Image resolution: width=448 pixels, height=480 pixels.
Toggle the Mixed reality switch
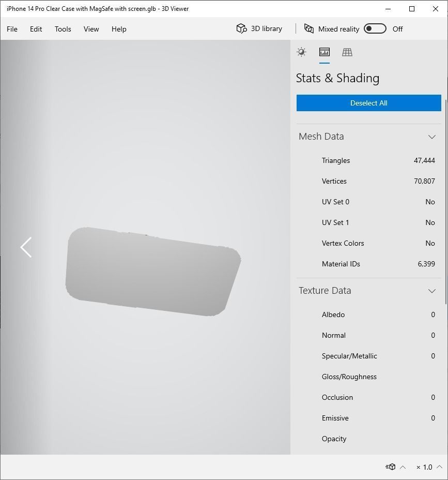click(x=375, y=29)
